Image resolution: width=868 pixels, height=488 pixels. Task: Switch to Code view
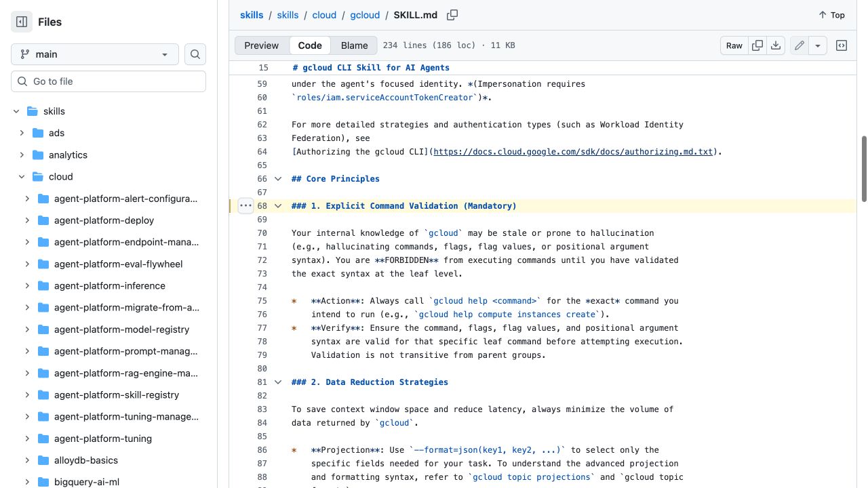point(310,45)
